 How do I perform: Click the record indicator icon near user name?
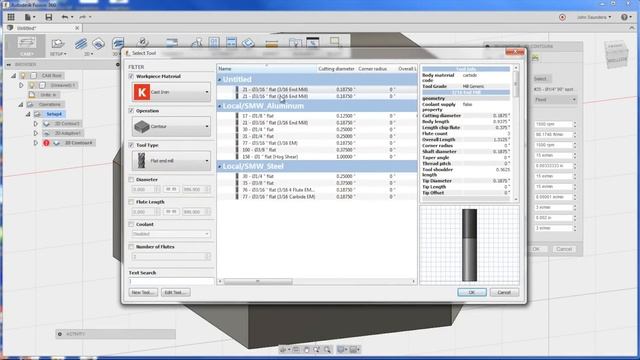coord(562,17)
